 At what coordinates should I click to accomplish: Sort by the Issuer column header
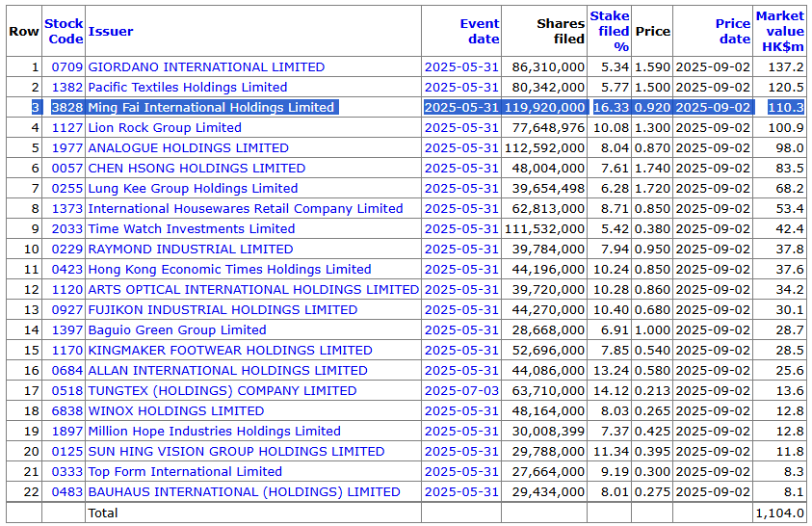click(x=111, y=31)
